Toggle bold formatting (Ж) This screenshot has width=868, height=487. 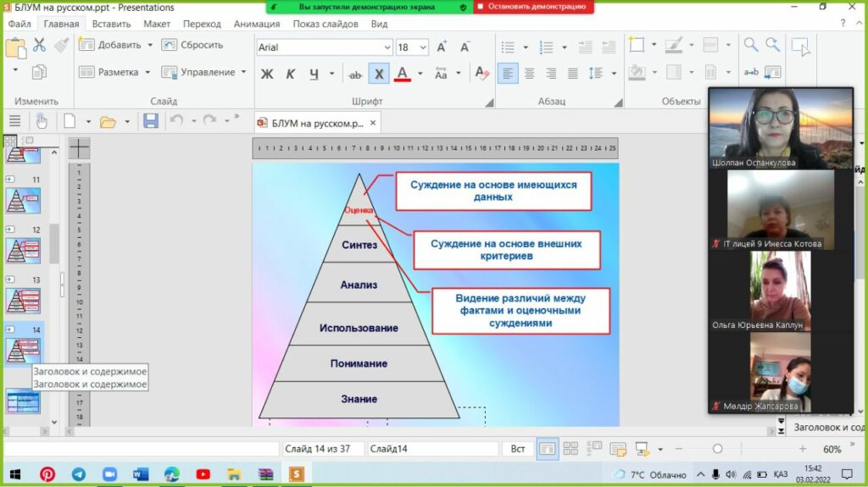click(267, 75)
